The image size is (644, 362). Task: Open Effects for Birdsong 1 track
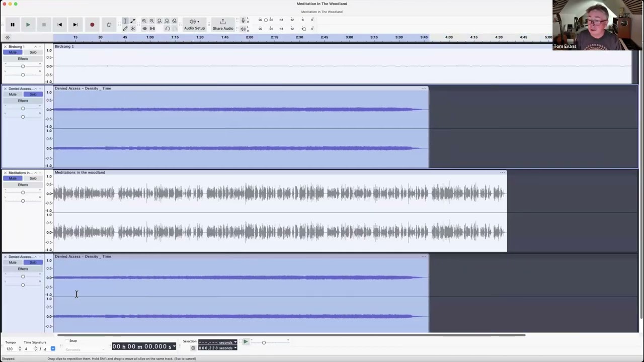[23, 59]
